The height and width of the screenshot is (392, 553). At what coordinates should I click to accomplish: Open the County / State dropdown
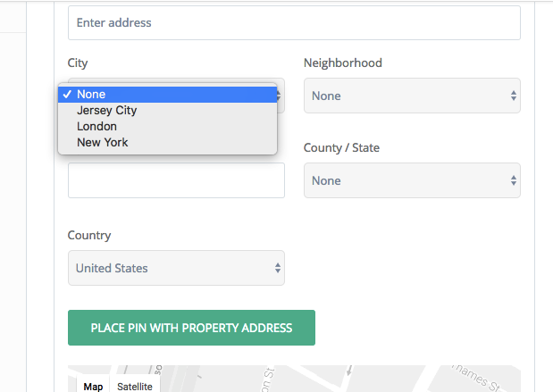(x=412, y=180)
